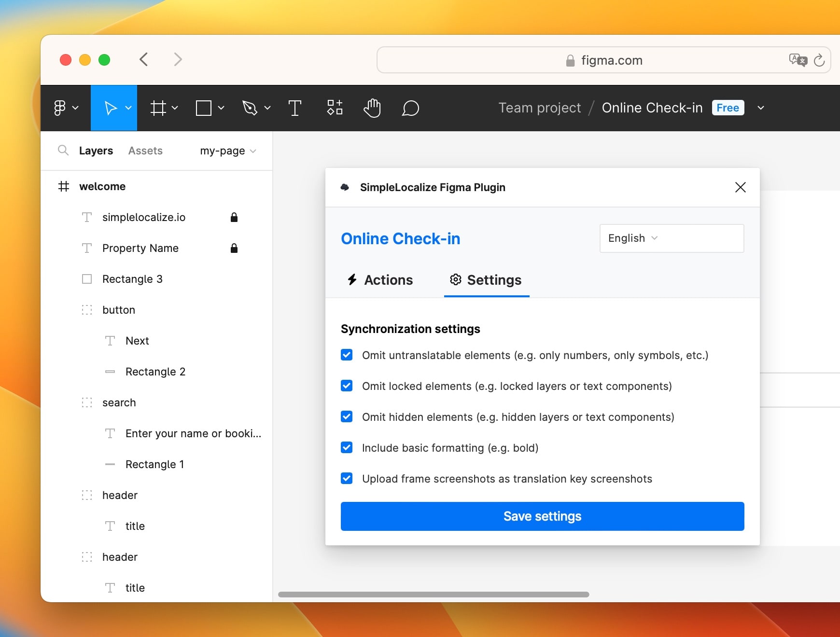Select the welcome frame layer

[156, 186]
